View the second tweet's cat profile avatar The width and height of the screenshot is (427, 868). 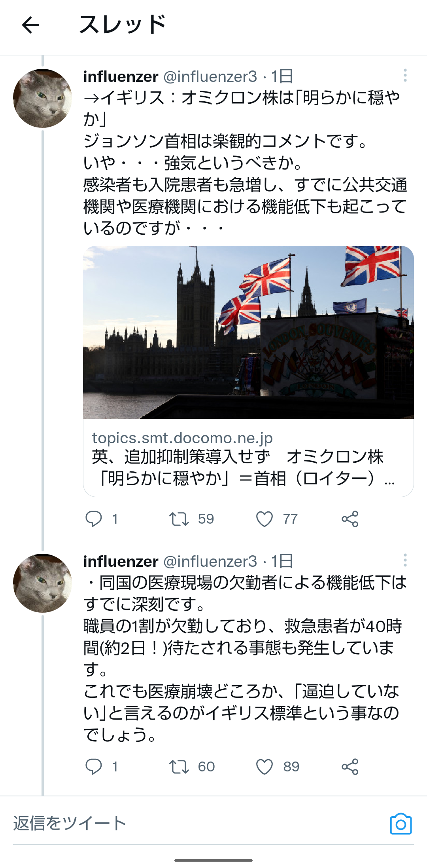point(42,583)
